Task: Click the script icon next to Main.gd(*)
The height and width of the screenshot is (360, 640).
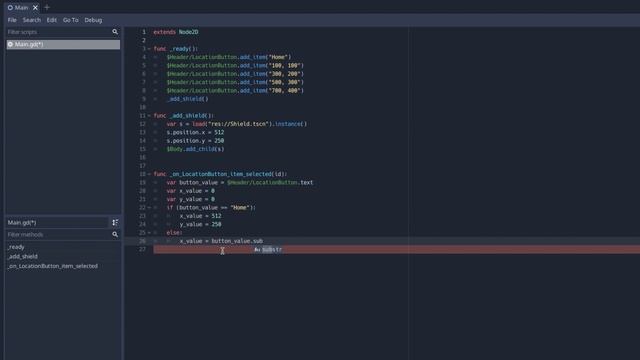Action: [10, 44]
